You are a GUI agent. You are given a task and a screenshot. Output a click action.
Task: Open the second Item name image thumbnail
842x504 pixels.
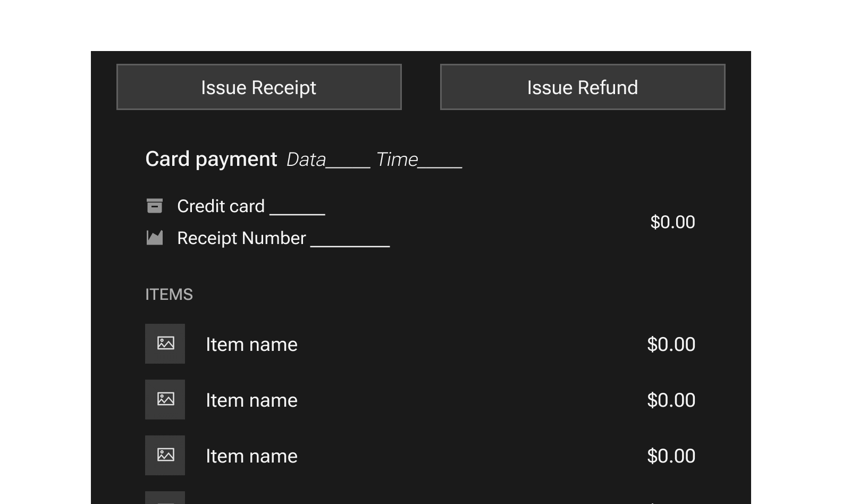165,399
